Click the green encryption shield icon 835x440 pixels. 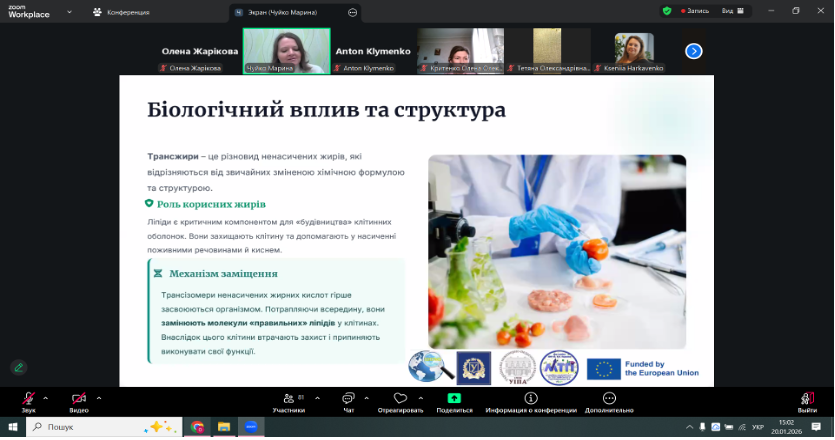[x=667, y=11]
